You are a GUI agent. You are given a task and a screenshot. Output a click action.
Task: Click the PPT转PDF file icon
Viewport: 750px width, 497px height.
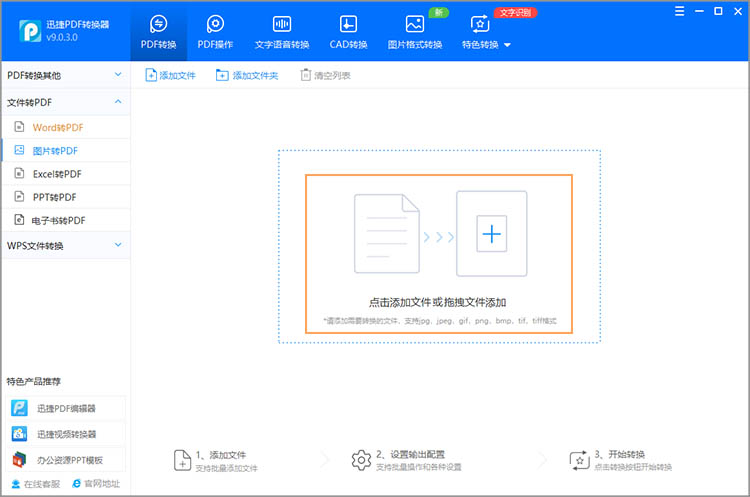pyautogui.click(x=19, y=196)
